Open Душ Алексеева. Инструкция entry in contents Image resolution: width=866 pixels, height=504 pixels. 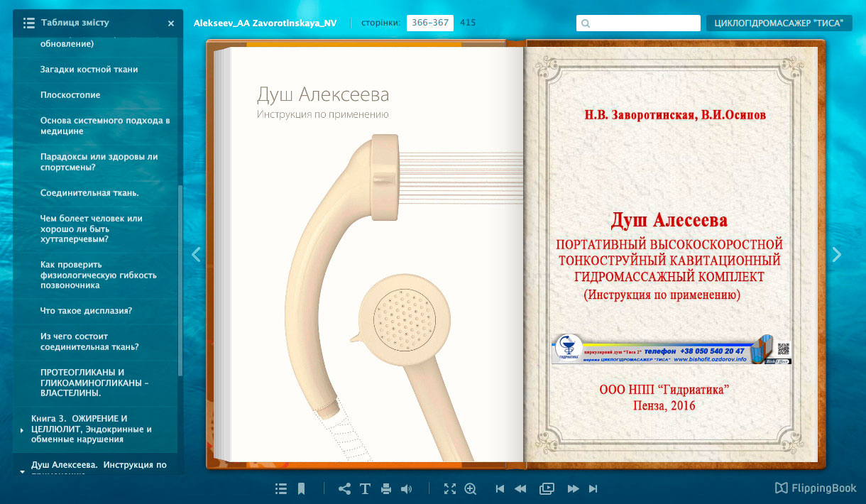point(99,466)
